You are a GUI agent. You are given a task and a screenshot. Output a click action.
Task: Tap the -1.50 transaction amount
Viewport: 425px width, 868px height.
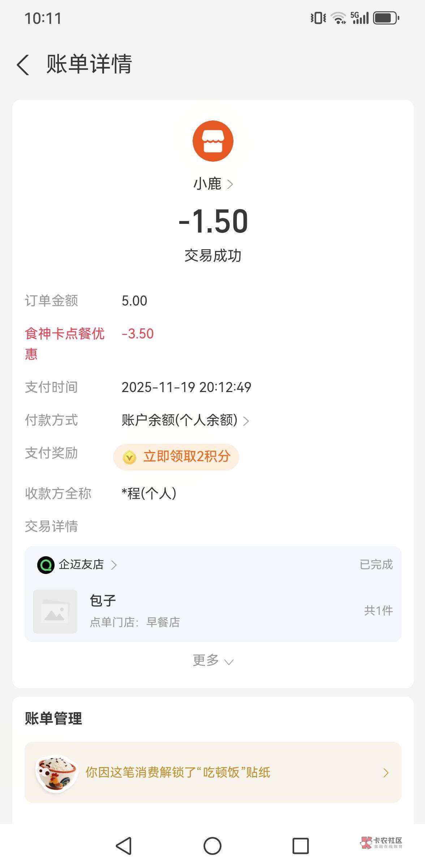pyautogui.click(x=213, y=221)
